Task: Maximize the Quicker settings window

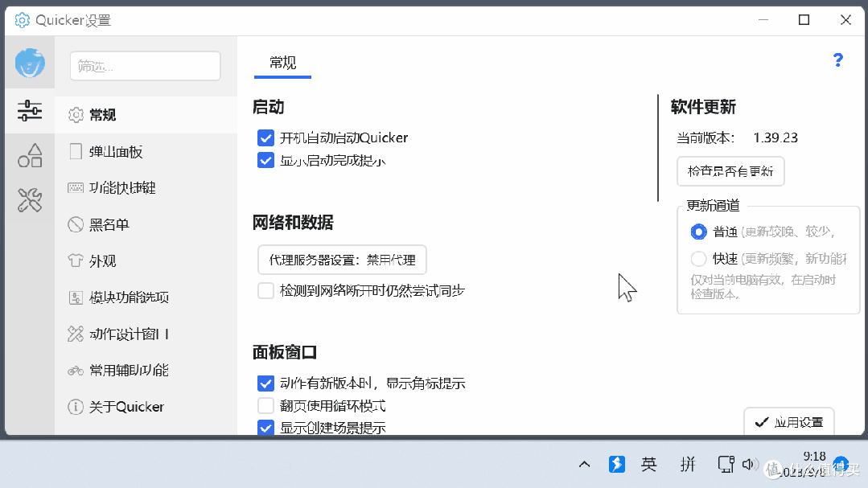Action: point(804,20)
